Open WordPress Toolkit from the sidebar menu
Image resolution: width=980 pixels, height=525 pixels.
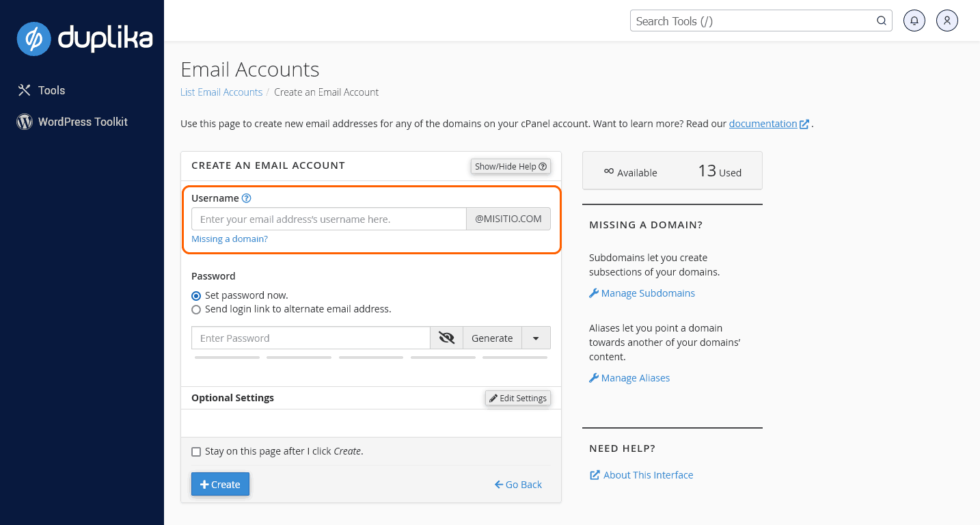(x=83, y=122)
